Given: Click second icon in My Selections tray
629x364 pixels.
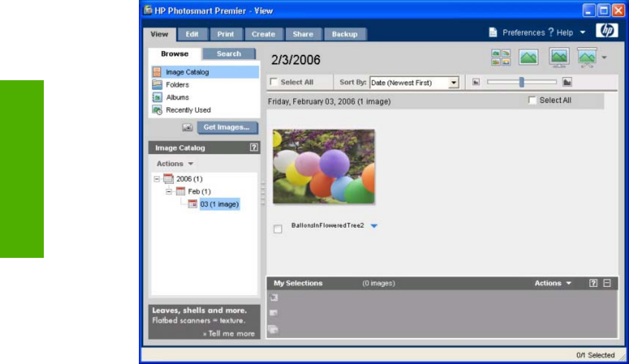Looking at the screenshot, I should (273, 313).
